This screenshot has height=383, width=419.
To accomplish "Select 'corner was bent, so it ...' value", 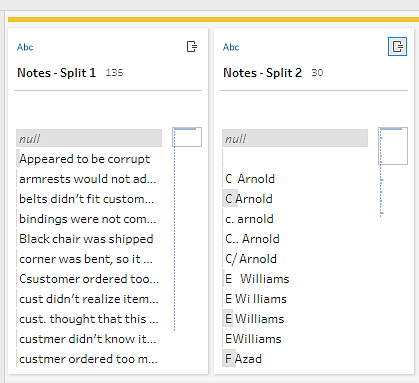I will (x=89, y=259).
